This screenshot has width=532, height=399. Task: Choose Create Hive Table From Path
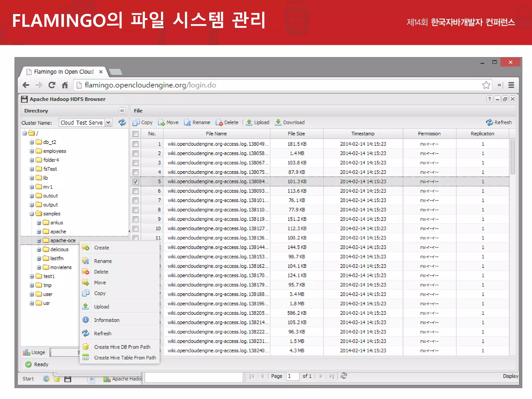tap(119, 357)
